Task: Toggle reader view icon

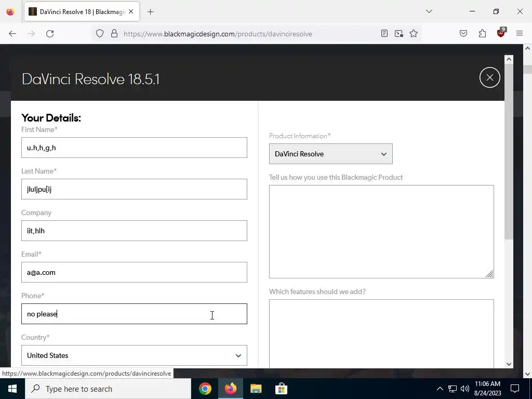Action: [x=384, y=34]
